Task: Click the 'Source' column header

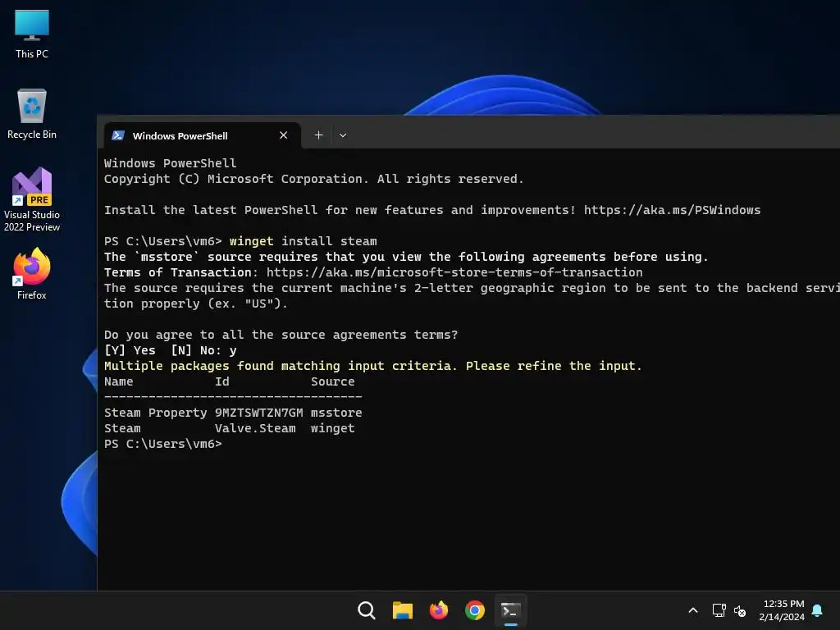Action: 333,381
